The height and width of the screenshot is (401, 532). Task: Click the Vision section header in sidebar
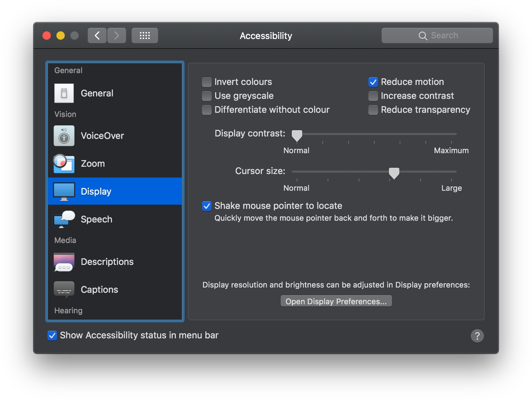tap(65, 114)
